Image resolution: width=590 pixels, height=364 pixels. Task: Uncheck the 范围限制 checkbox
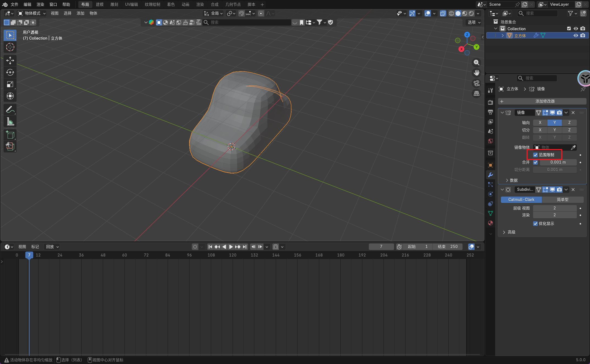pos(535,155)
